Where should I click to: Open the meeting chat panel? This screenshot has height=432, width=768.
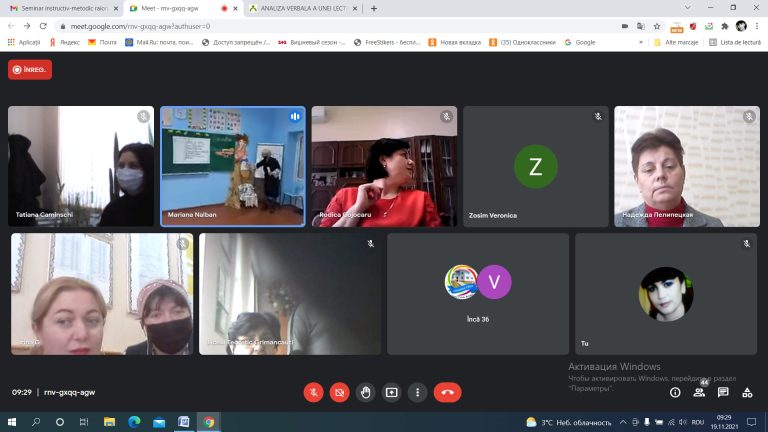click(723, 392)
